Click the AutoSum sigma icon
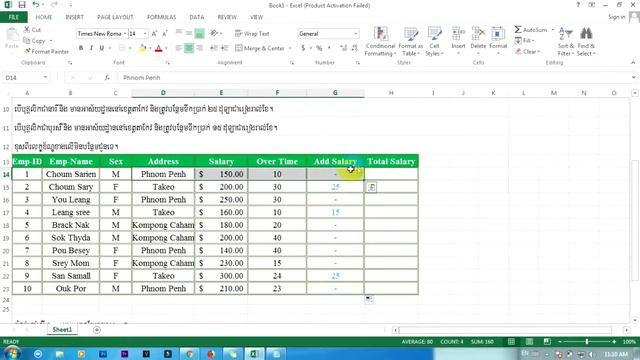The width and height of the screenshot is (640, 360). pos(518,30)
